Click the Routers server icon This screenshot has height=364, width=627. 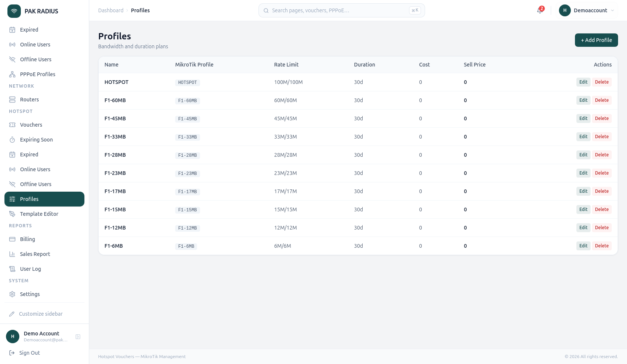(x=12, y=100)
